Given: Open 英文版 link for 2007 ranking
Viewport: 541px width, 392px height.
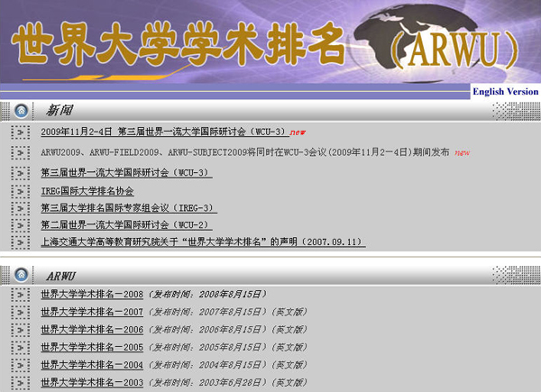Looking at the screenshot, I should pyautogui.click(x=289, y=312).
